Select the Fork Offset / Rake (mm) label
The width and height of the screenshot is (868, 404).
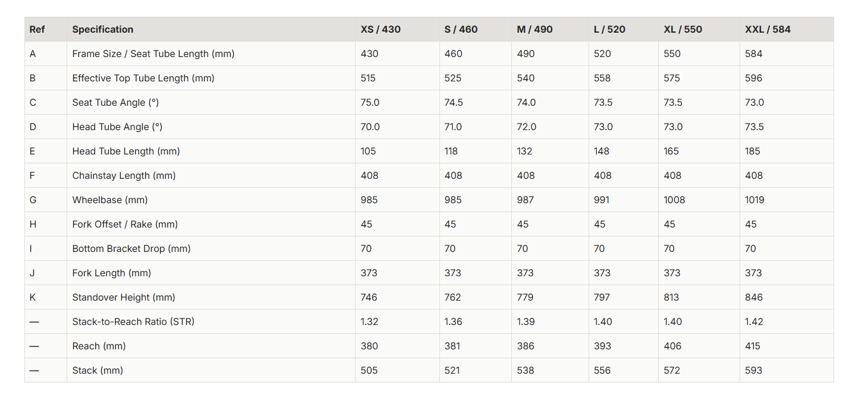pos(125,224)
